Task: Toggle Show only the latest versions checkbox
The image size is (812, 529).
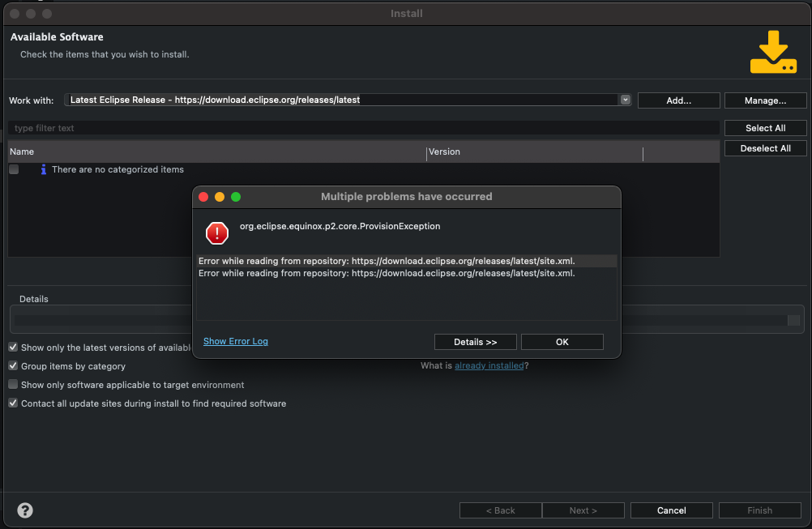Action: pyautogui.click(x=14, y=348)
